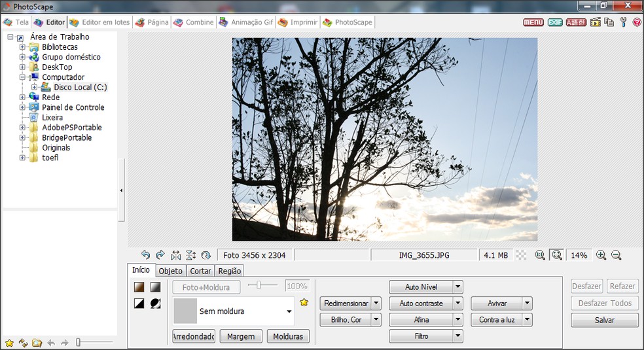Click the Molduras button
This screenshot has height=350, width=644.
(x=289, y=336)
